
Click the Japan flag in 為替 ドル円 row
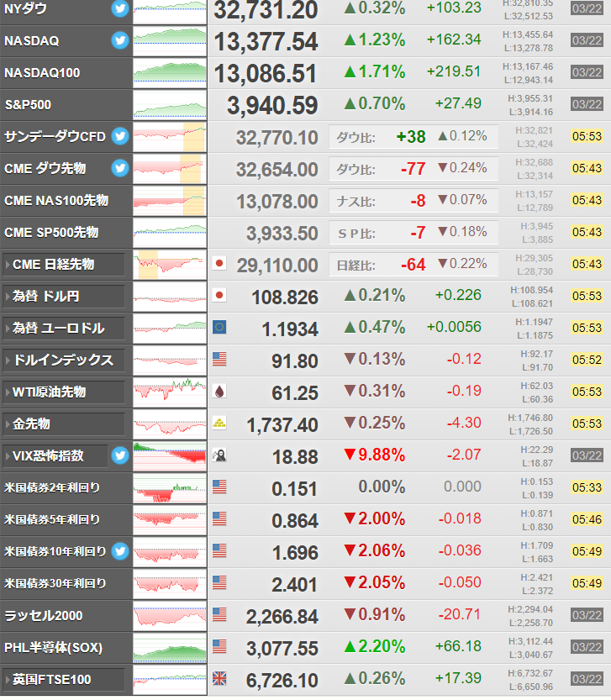(219, 296)
